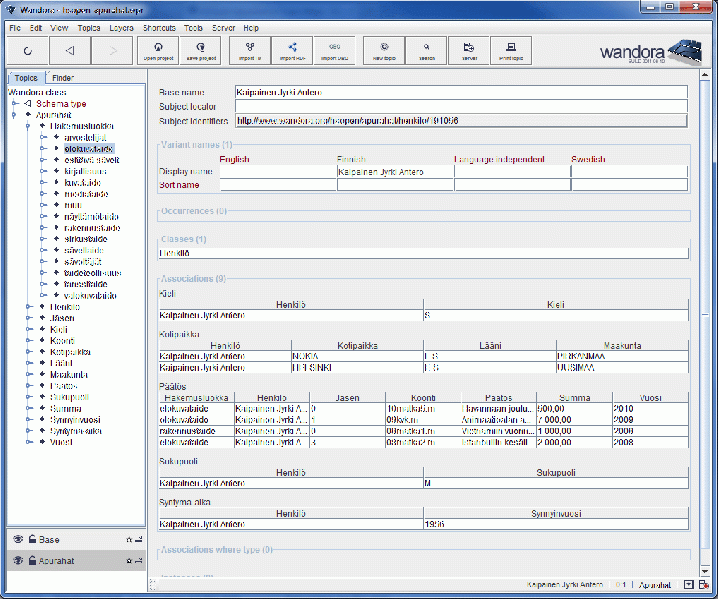Expand the Schema type tree node
This screenshot has height=599, width=718.
coord(15,104)
